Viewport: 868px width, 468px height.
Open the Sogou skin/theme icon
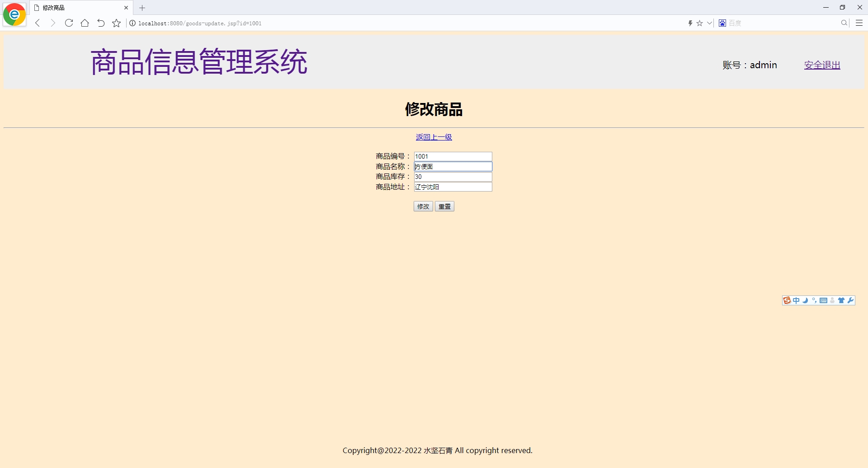coord(841,300)
